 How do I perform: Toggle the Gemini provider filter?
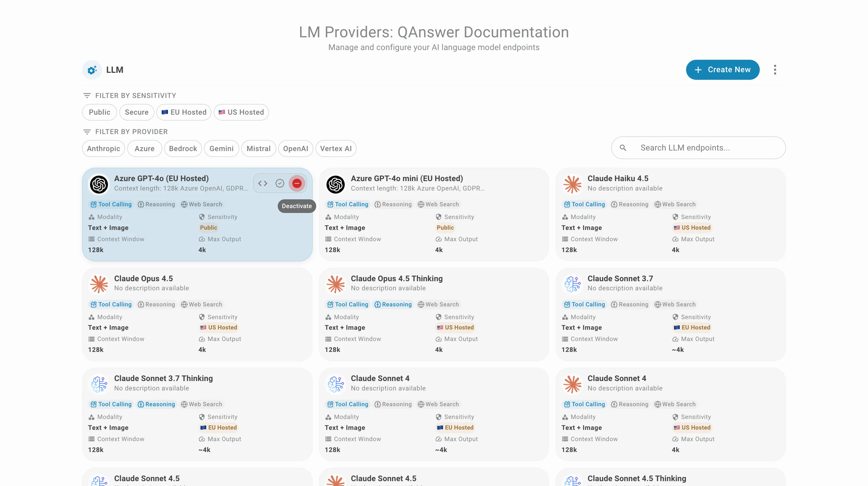(221, 149)
